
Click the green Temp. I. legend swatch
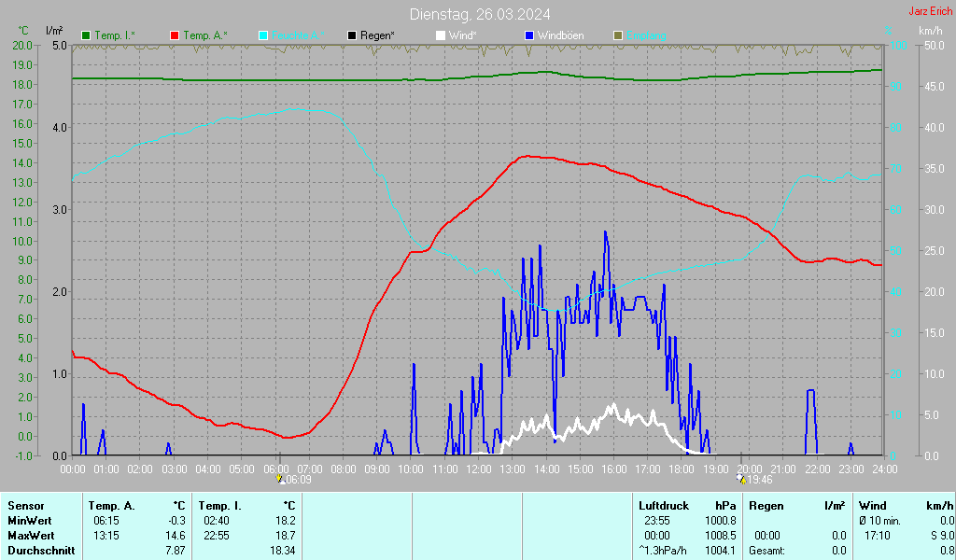tap(86, 35)
